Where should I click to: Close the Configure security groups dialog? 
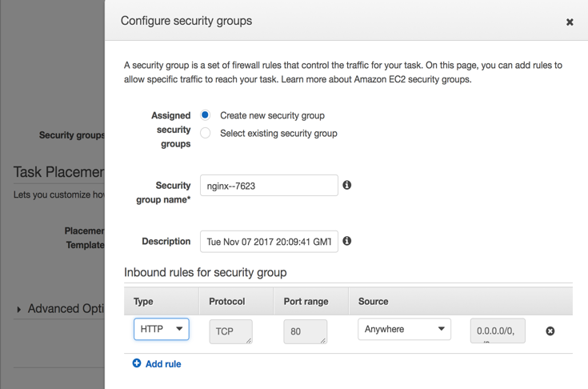(570, 22)
